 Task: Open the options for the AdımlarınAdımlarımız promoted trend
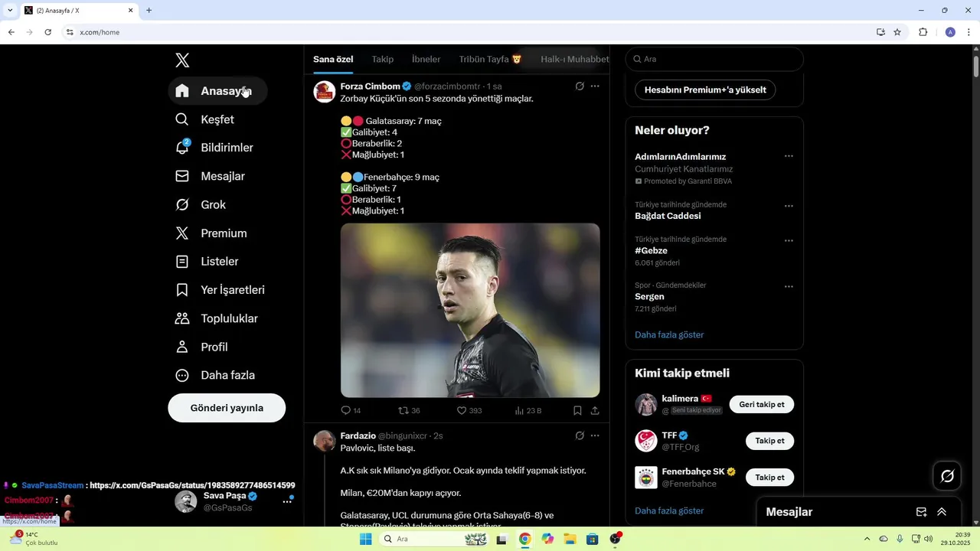click(x=789, y=156)
